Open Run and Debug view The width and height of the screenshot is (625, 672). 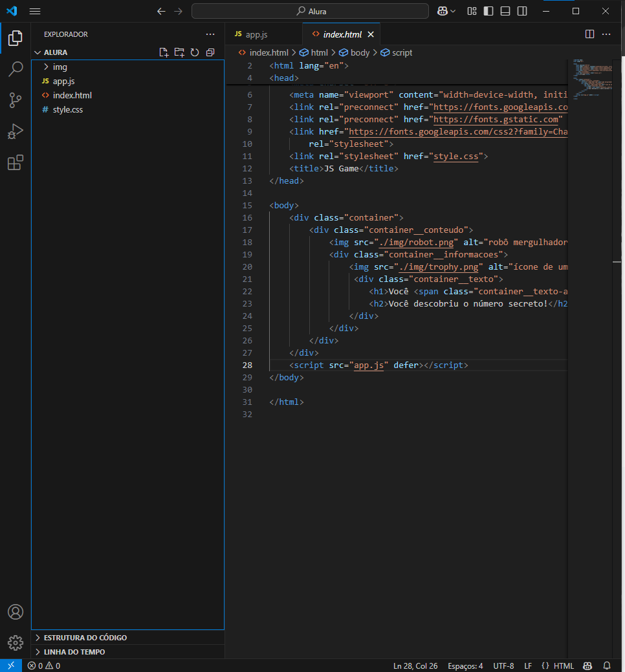pos(16,131)
